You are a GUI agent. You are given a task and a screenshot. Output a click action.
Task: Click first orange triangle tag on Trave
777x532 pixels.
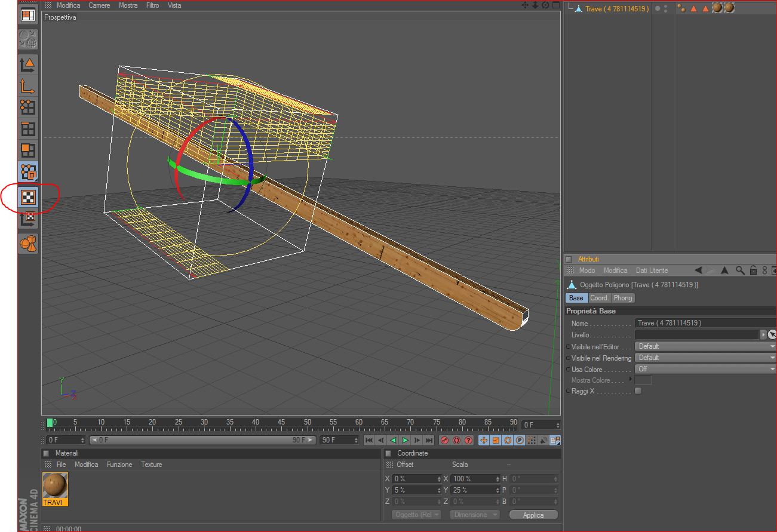[693, 8]
